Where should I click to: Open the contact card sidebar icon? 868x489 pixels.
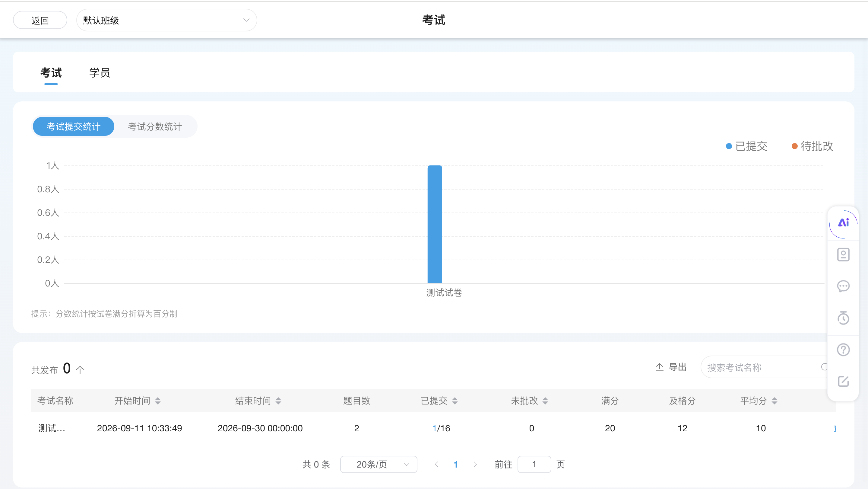tap(843, 255)
